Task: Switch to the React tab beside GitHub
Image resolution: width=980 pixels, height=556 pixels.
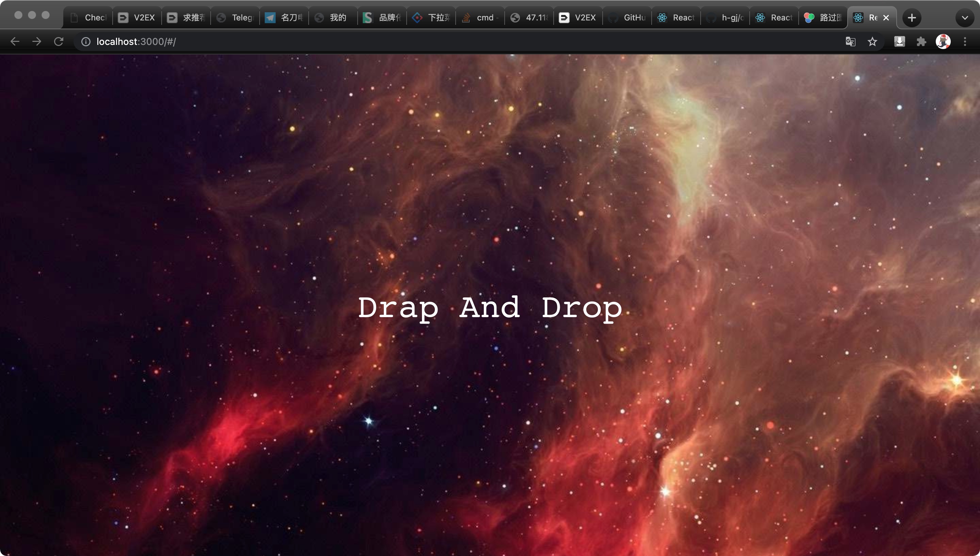Action: point(676,18)
